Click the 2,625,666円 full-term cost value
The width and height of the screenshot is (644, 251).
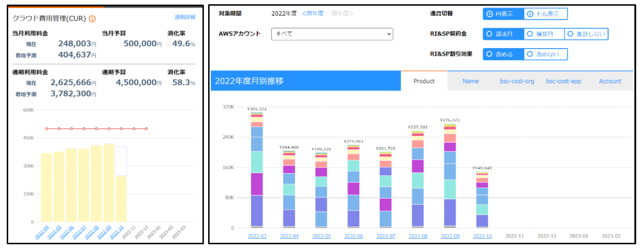(x=73, y=82)
